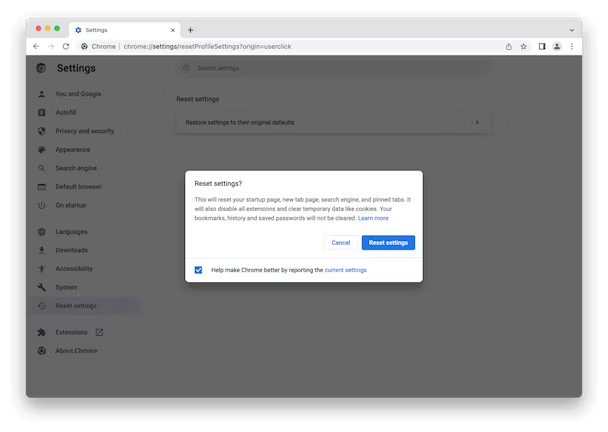Screen dimensions: 608x432
Task: Click the Chrome logo beside Settings title
Action: [x=41, y=68]
